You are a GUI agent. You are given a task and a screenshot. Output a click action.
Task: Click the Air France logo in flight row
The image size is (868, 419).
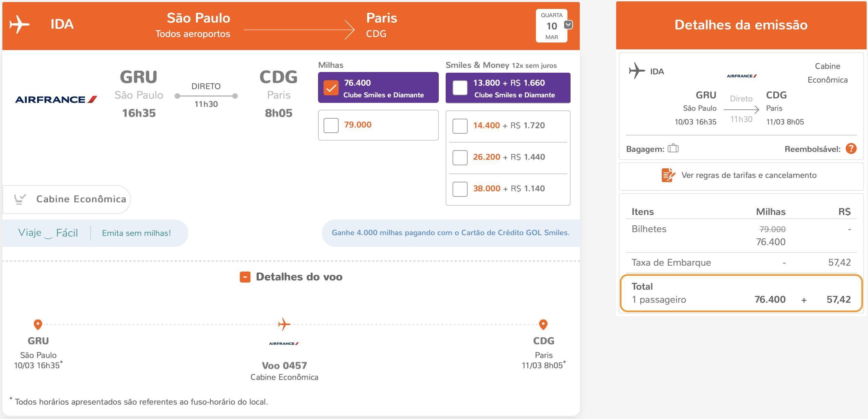(56, 99)
